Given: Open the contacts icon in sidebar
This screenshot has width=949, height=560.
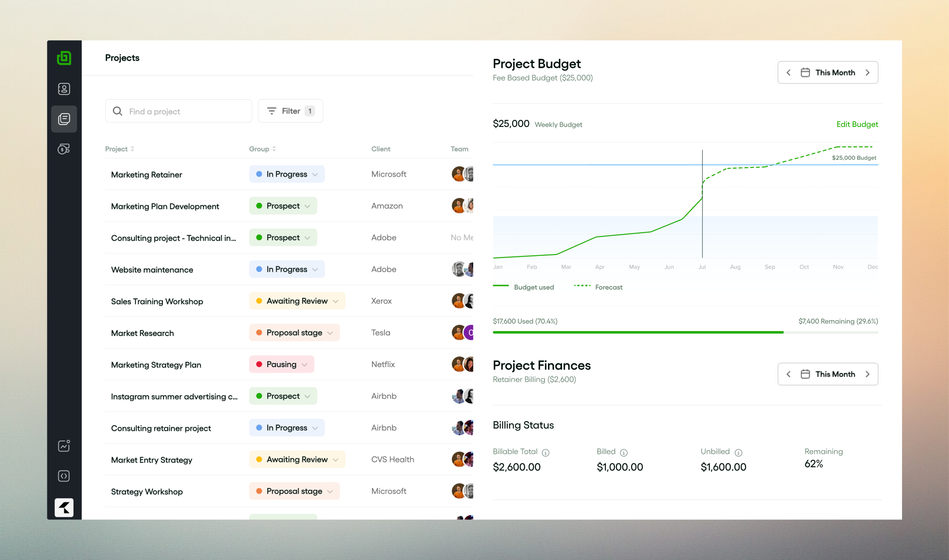Looking at the screenshot, I should pyautogui.click(x=64, y=89).
